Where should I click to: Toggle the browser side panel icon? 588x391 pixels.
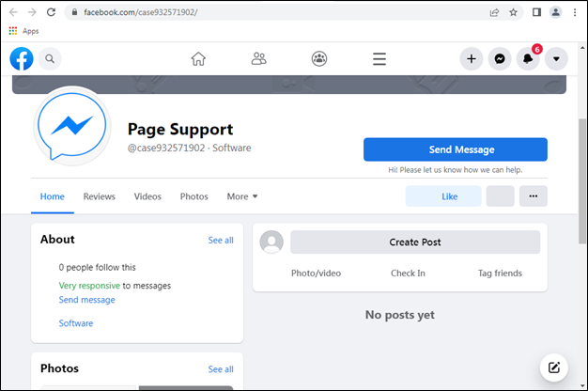[536, 12]
